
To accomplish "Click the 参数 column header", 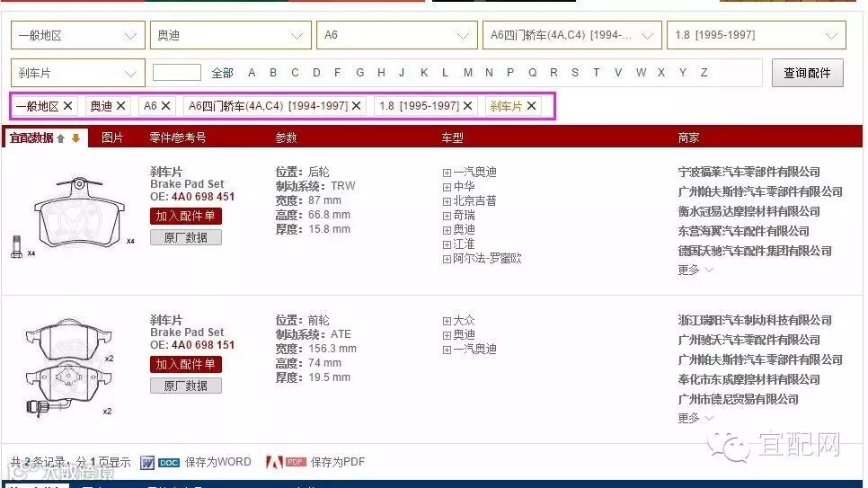I will (287, 138).
